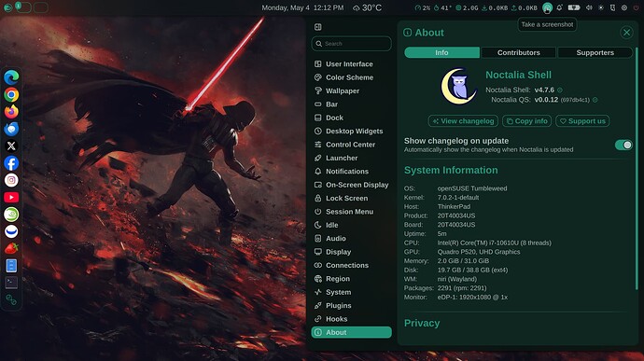Open Session Menu settings

click(351, 212)
